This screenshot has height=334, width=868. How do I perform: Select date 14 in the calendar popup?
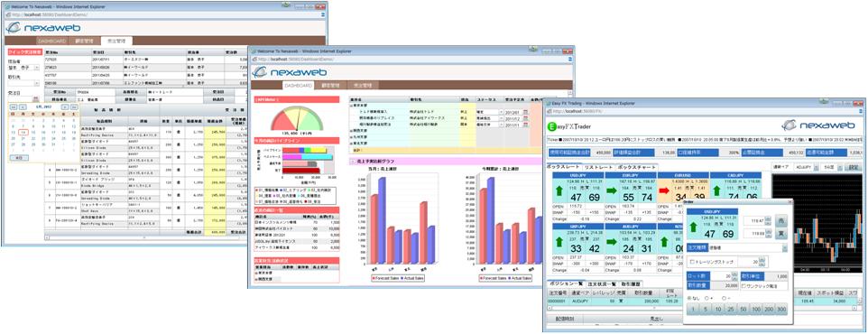(x=23, y=133)
